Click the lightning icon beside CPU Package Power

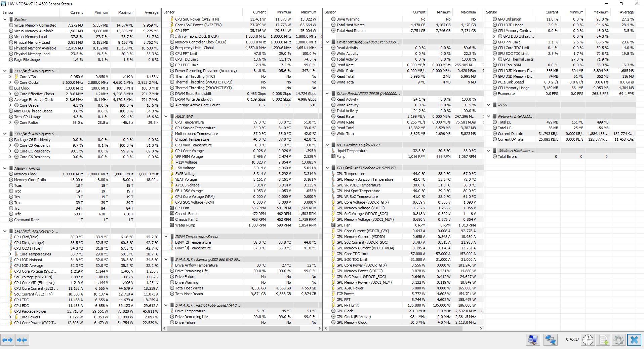pyautogui.click(x=11, y=311)
